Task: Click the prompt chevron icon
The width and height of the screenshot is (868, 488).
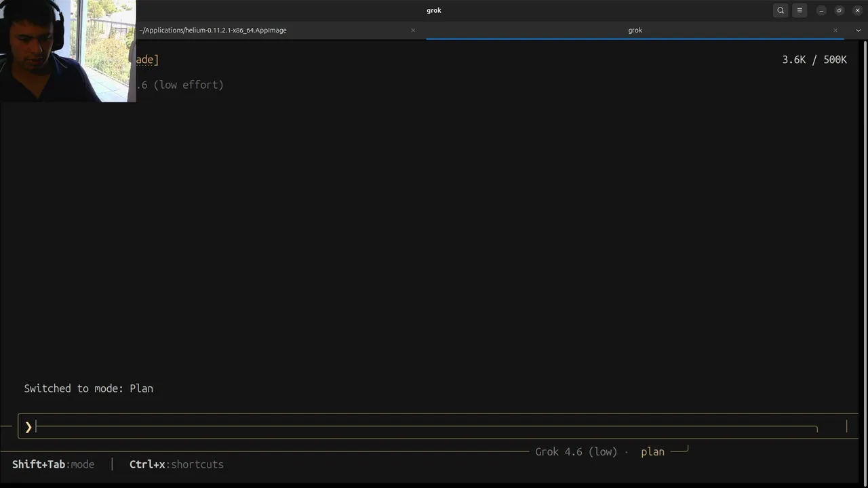Action: pos(28,426)
